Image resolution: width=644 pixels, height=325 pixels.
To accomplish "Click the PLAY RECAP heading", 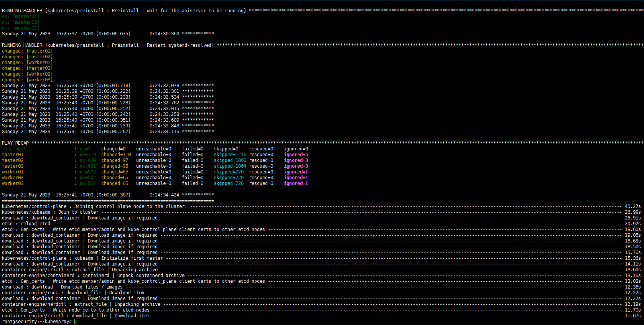I will 15,143.
